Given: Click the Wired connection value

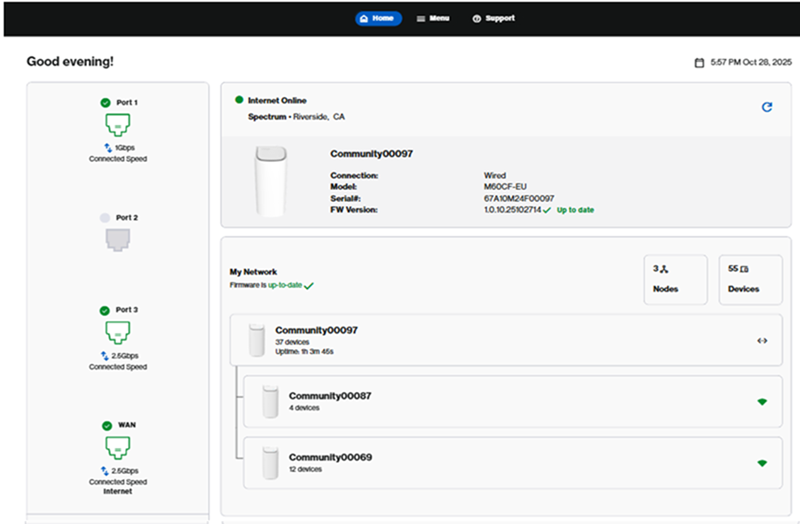Looking at the screenshot, I should [x=495, y=176].
